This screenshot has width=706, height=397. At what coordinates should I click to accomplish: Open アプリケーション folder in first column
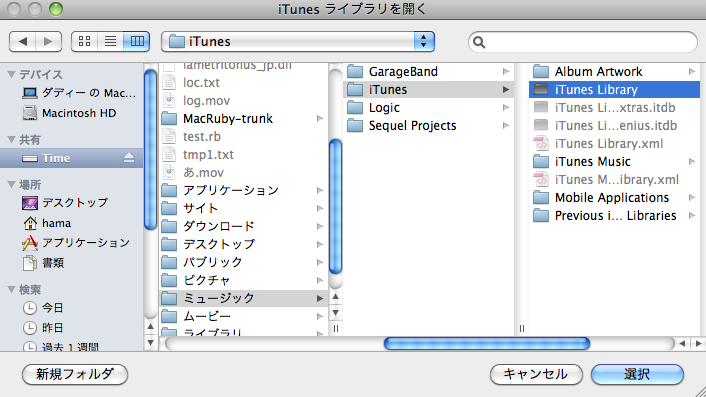pyautogui.click(x=244, y=190)
